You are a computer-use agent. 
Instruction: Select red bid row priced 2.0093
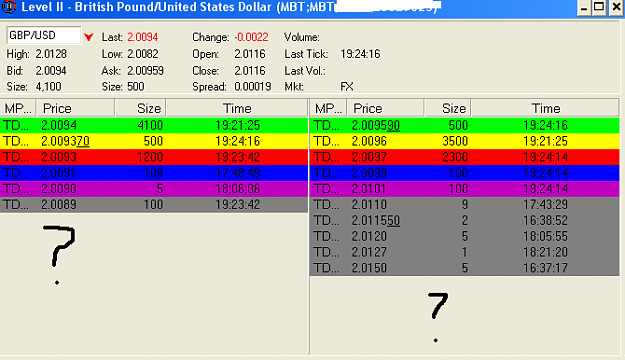[154, 157]
